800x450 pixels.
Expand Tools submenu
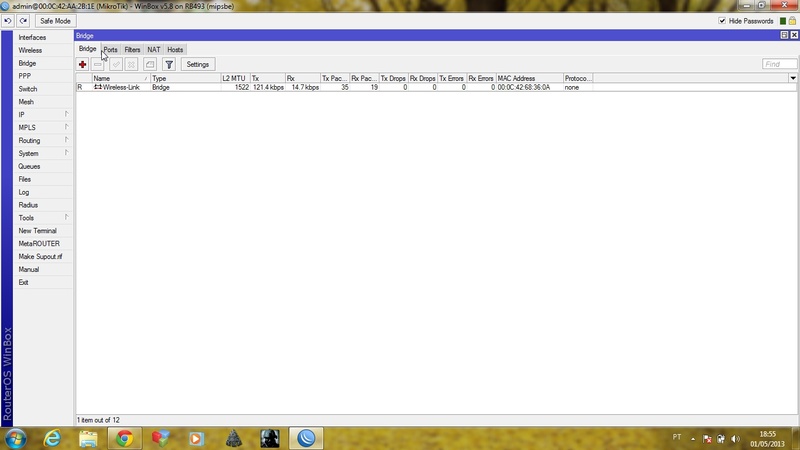[x=43, y=218]
